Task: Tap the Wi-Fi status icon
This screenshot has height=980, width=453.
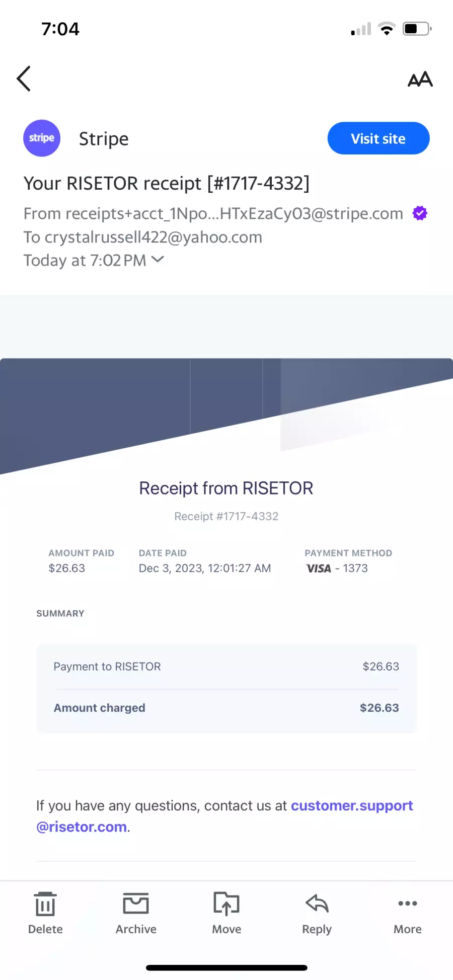Action: (x=387, y=29)
